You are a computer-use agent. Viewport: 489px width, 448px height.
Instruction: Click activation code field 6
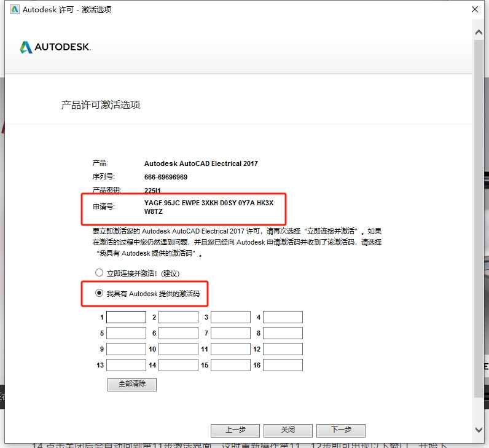point(178,333)
